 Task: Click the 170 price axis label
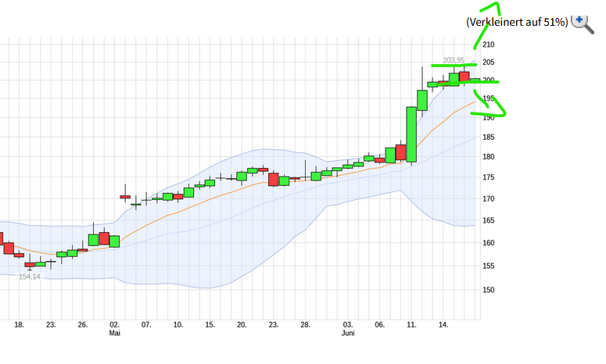489,198
